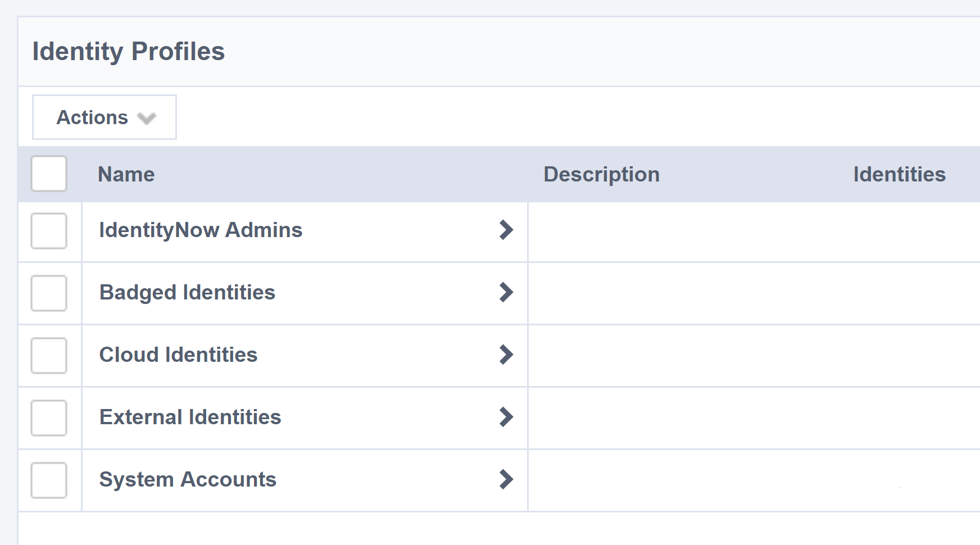Check the IdentityNow Admins row checkbox
980x545 pixels.
point(49,231)
